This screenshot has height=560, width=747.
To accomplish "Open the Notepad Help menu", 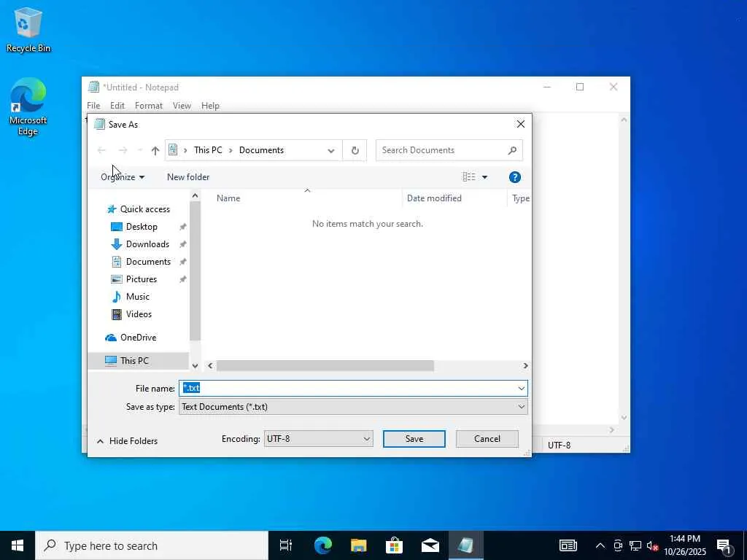I will (x=210, y=106).
